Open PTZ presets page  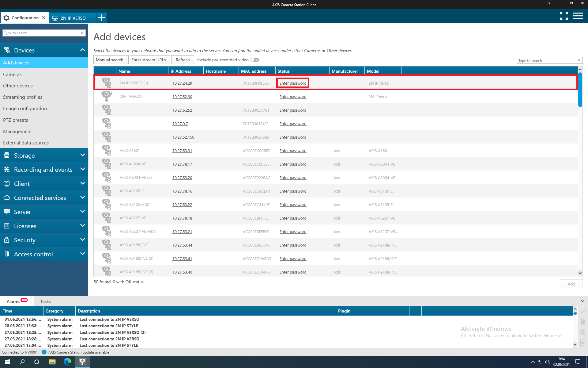[x=44, y=120]
